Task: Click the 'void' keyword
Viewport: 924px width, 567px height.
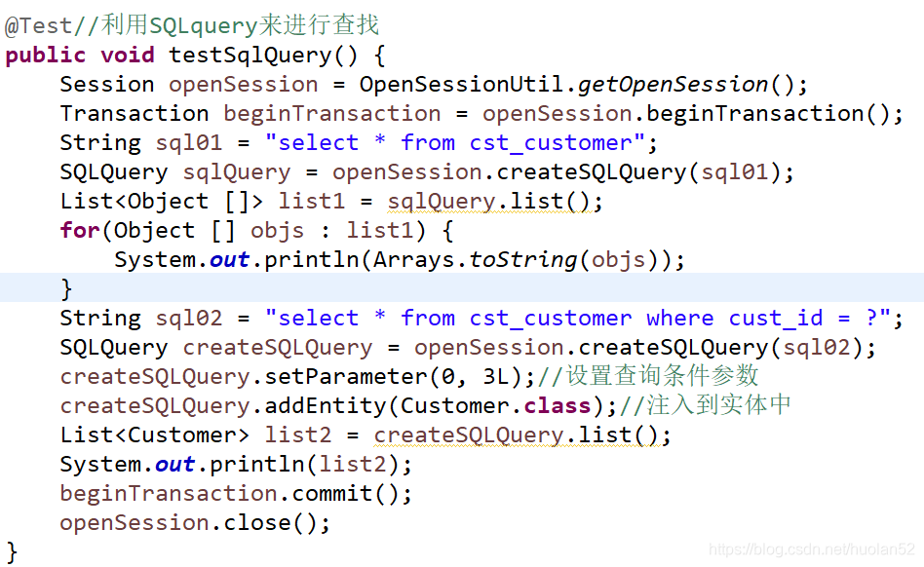Action: (x=128, y=56)
